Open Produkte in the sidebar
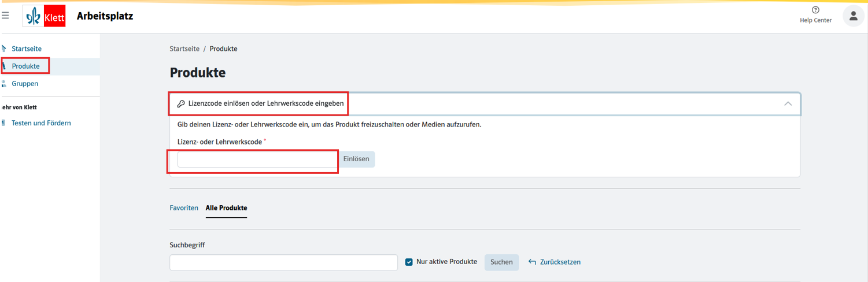This screenshot has height=282, width=868. click(x=26, y=66)
